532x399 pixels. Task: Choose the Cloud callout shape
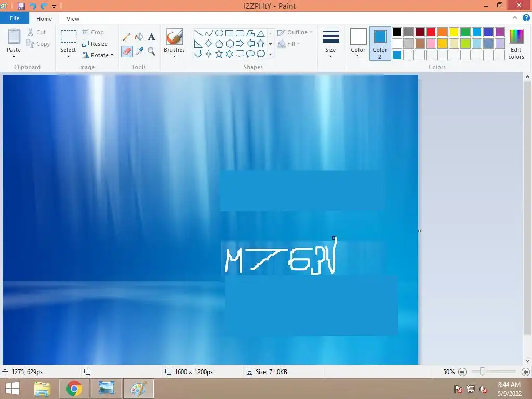click(x=261, y=54)
